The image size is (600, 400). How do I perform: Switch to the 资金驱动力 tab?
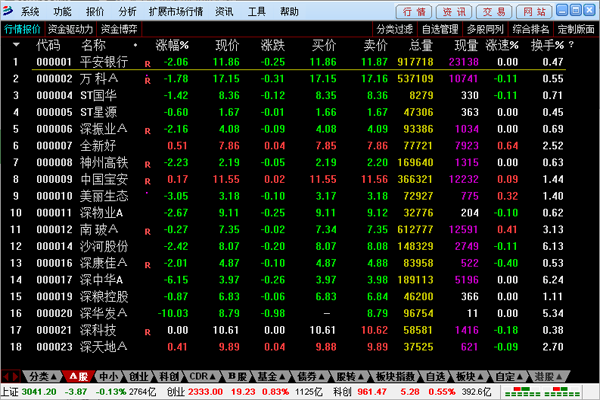70,29
